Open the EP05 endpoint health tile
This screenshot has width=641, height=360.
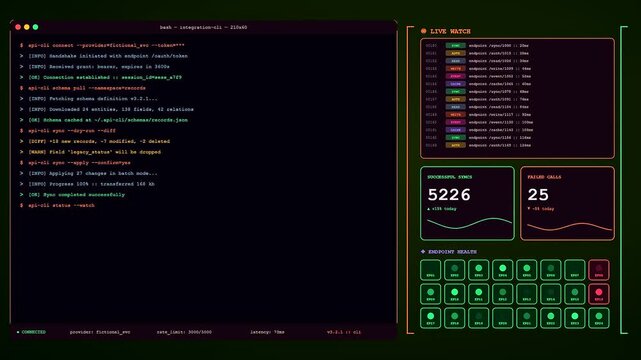527,270
